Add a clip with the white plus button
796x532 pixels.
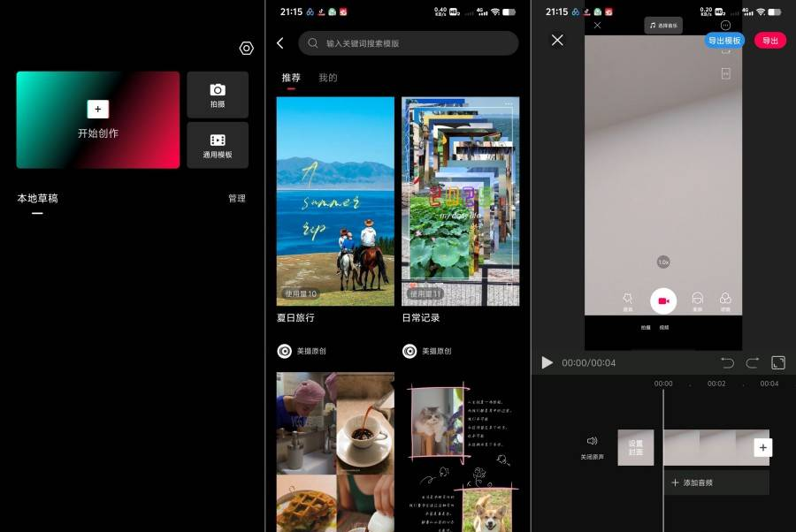(x=762, y=447)
